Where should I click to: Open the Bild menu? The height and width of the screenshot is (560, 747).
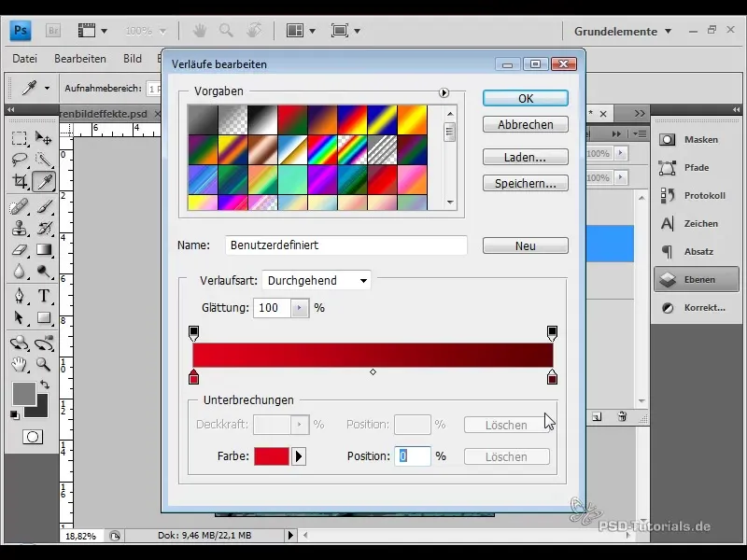click(133, 59)
